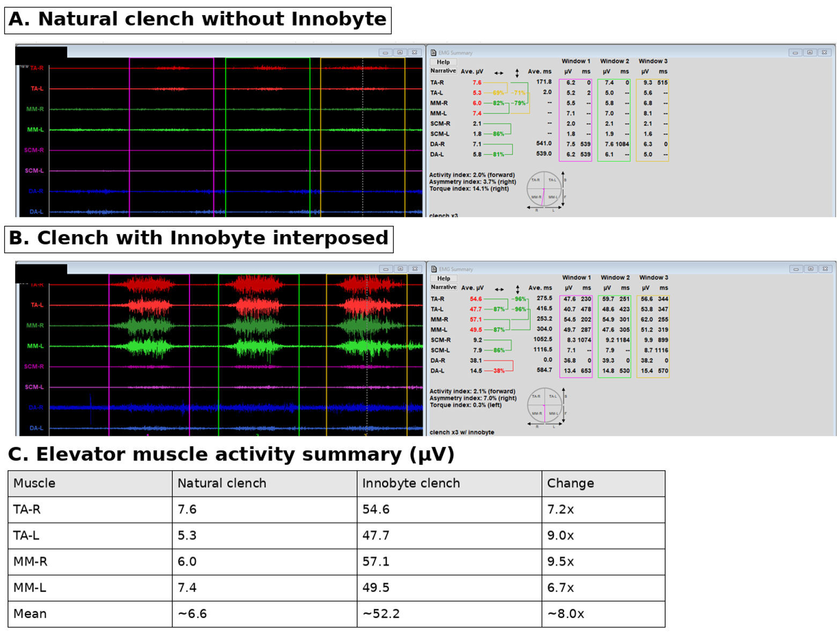Viewport: 840px width, 636px height.
Task: Select TA-R channel label in panel A trace
Action: [36, 68]
